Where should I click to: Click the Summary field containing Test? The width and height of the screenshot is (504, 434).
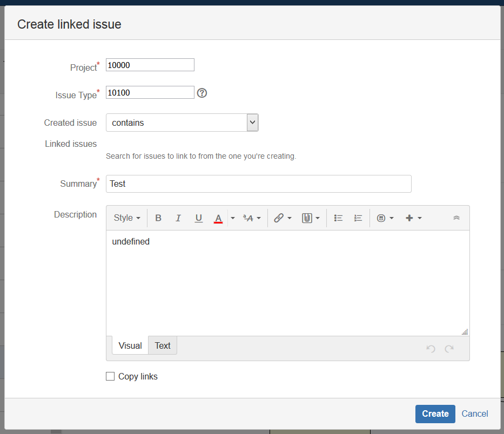[259, 184]
